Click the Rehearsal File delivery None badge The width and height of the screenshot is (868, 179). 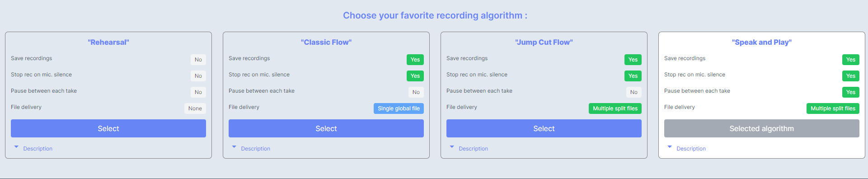pos(195,108)
